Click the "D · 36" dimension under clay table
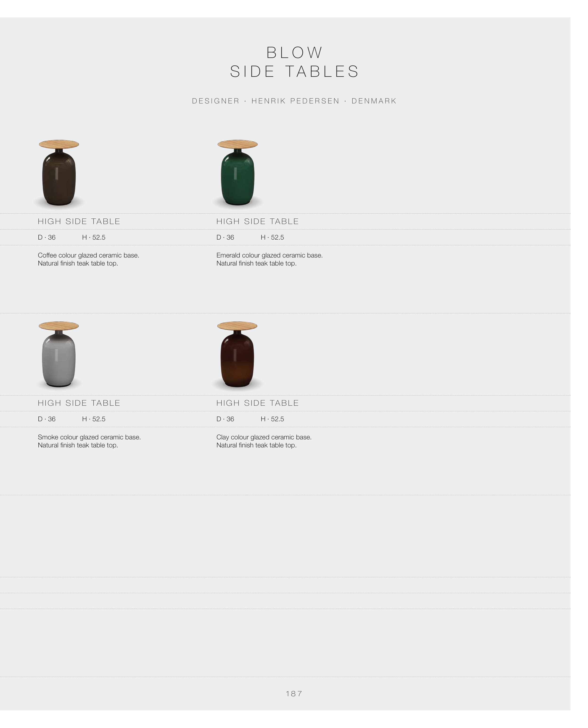 [x=225, y=419]
